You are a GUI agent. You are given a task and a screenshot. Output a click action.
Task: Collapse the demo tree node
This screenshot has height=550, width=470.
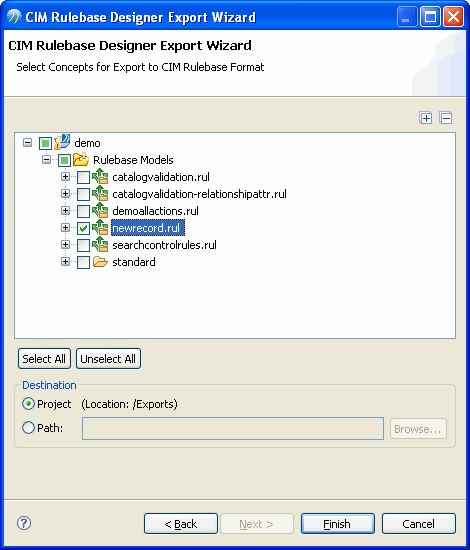click(x=27, y=142)
